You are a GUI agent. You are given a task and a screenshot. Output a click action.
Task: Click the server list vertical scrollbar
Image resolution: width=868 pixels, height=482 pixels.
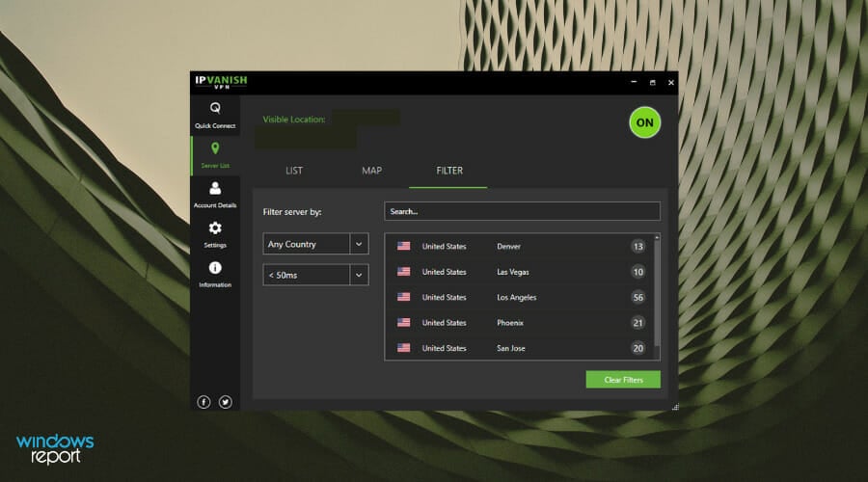(657, 293)
